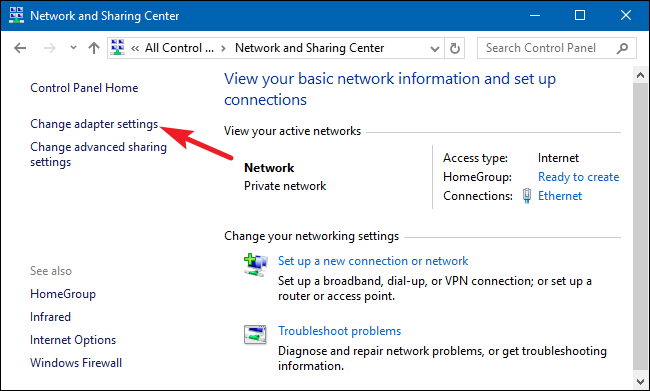Open the Ethernet connection status

click(x=560, y=196)
